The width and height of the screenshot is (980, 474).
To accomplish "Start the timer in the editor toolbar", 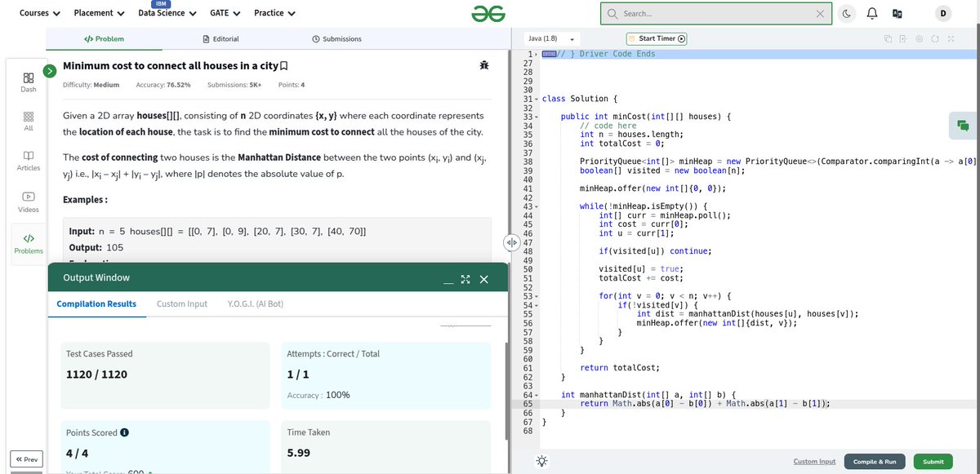I will coord(655,38).
